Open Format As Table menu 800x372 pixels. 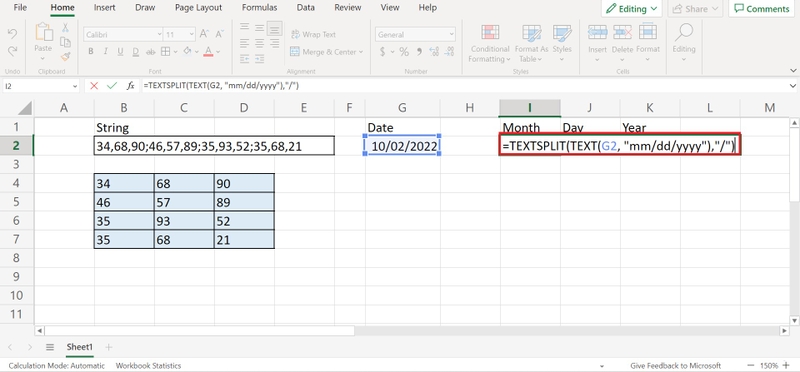click(x=531, y=44)
